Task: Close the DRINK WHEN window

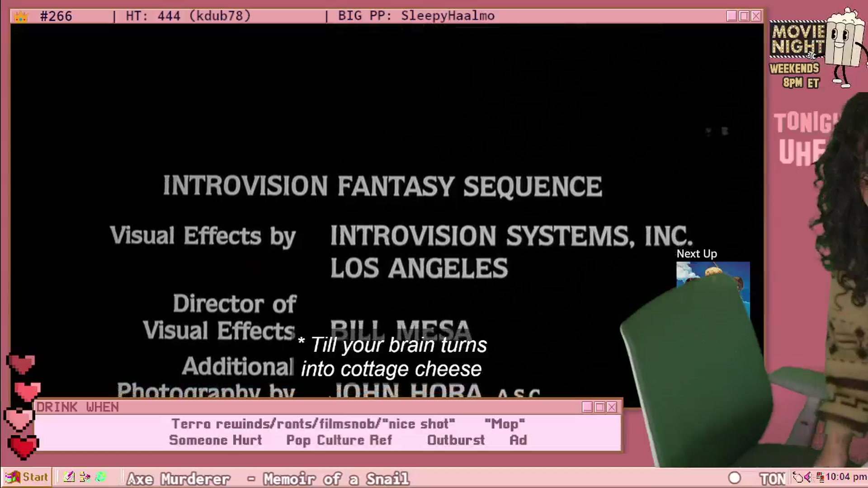Action: (x=612, y=407)
